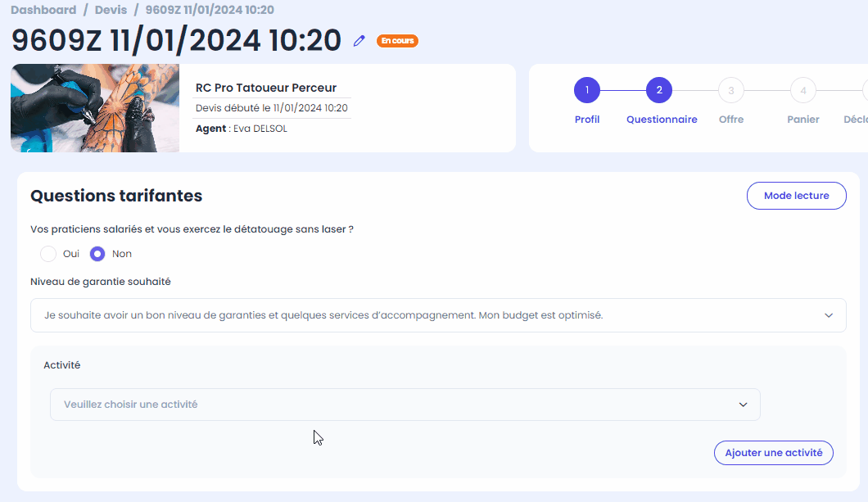Click the En cours status badge

pyautogui.click(x=397, y=41)
